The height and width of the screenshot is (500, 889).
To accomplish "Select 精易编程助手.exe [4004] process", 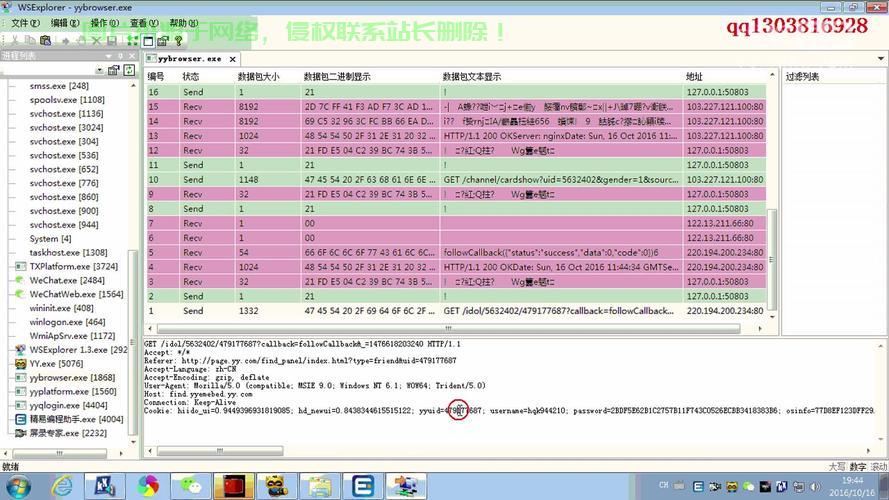I will click(76, 420).
